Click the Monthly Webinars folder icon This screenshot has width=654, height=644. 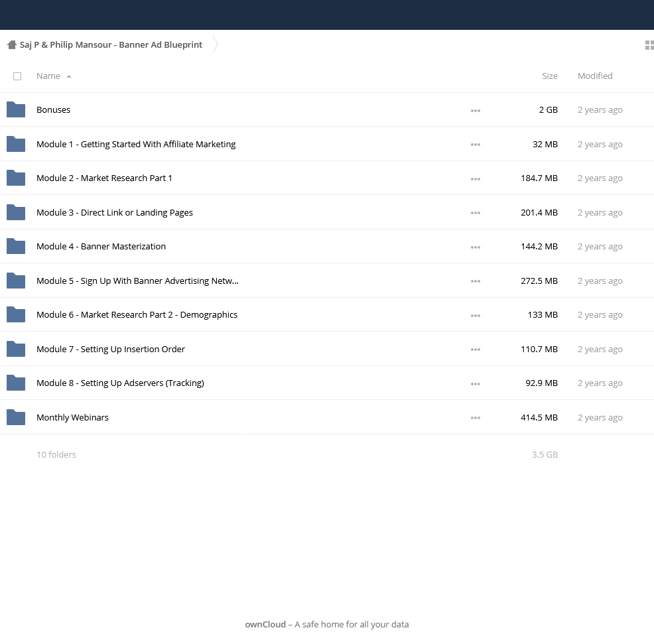pyautogui.click(x=16, y=418)
